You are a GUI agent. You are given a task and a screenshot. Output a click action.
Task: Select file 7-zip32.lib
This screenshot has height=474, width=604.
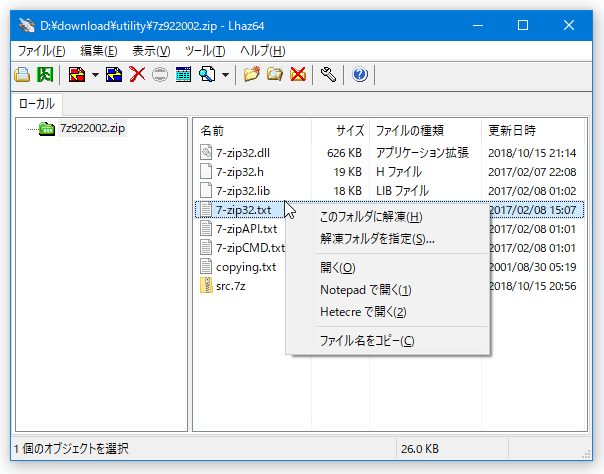point(243,191)
